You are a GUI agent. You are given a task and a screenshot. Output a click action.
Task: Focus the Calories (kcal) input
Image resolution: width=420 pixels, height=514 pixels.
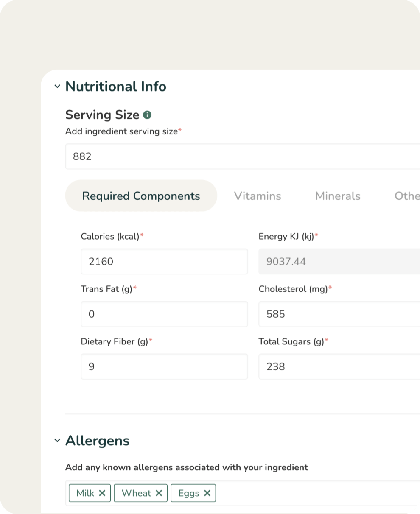[164, 261]
